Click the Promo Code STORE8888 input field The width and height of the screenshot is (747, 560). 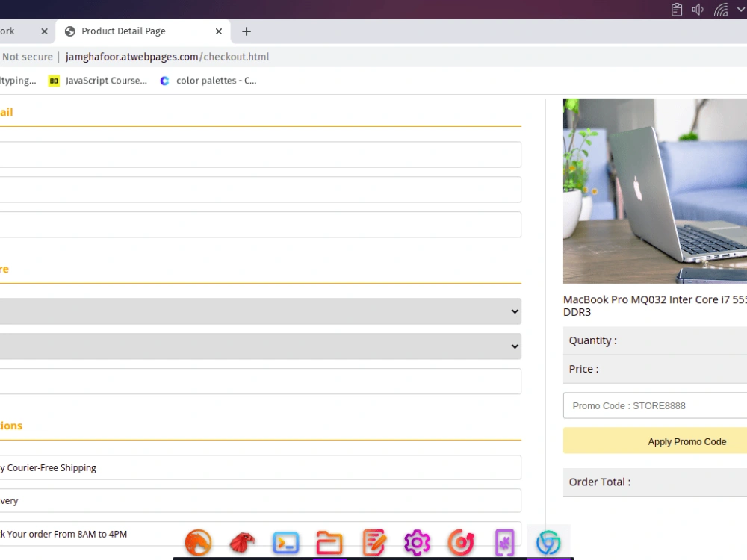(x=655, y=405)
